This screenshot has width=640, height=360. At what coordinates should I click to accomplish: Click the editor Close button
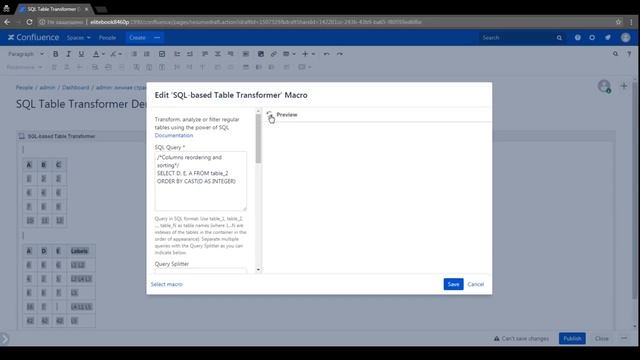point(602,338)
